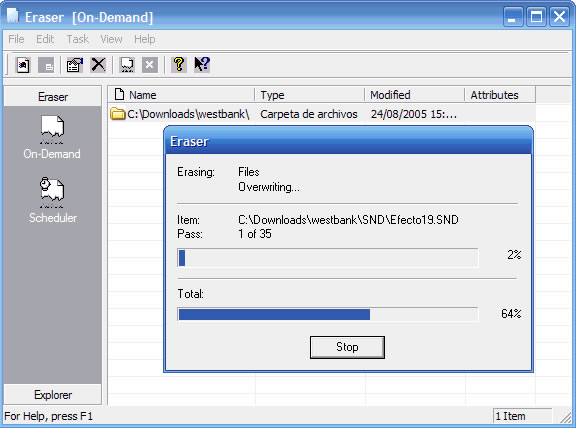This screenshot has width=576, height=428.
Task: Click the item progress bar at 2%
Action: [x=328, y=258]
